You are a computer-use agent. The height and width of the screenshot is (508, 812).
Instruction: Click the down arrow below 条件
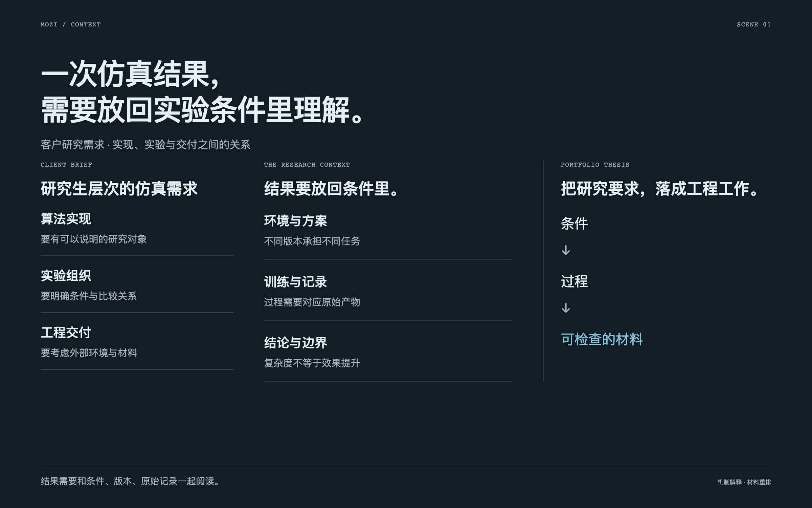[566, 250]
